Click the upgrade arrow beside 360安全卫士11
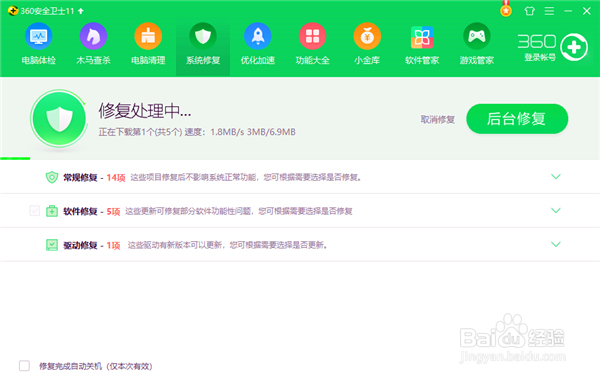 click(x=81, y=11)
